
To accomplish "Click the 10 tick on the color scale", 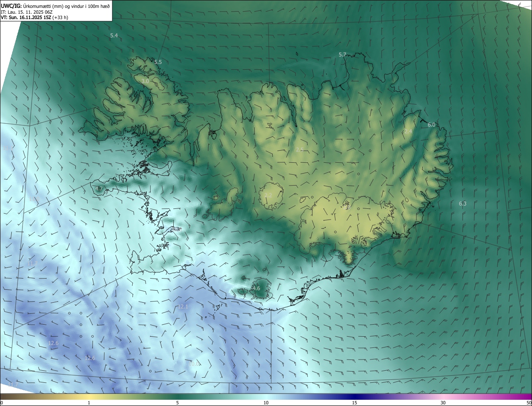I will 266,403.
